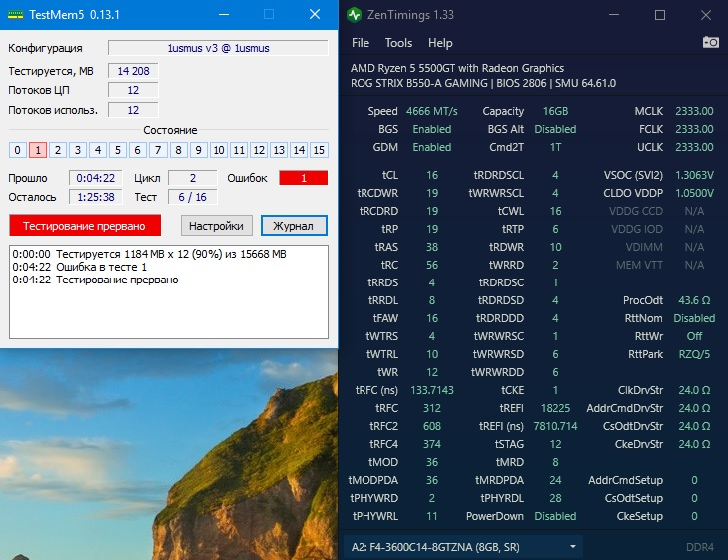Click the TestMem5 title bar icon
Screen dimensions: 728x560
(x=16, y=15)
